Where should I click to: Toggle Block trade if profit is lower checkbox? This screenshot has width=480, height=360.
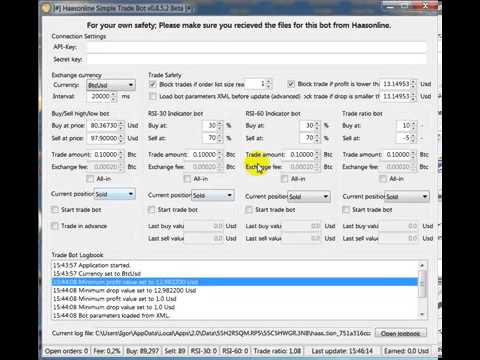point(291,84)
